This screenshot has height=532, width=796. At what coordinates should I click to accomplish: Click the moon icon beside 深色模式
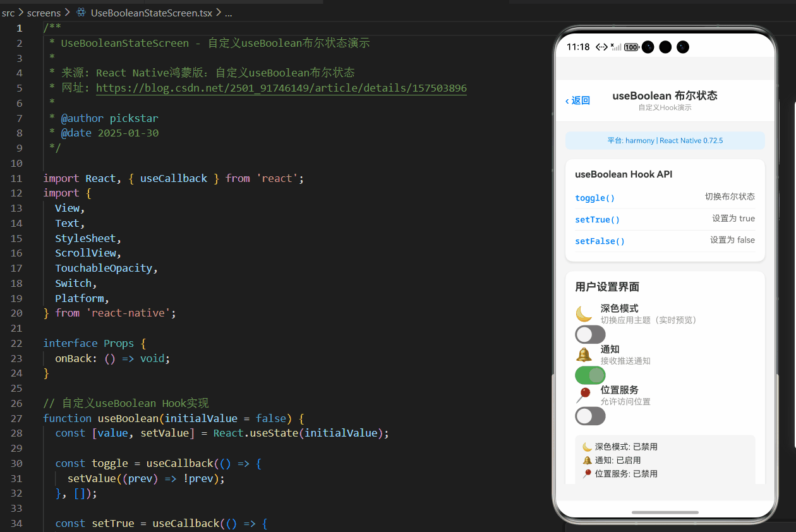coord(584,314)
